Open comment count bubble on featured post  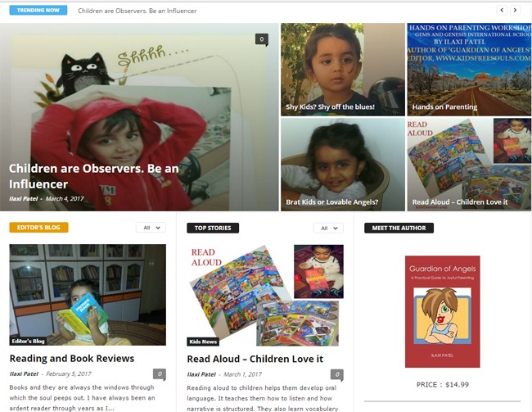[262, 39]
